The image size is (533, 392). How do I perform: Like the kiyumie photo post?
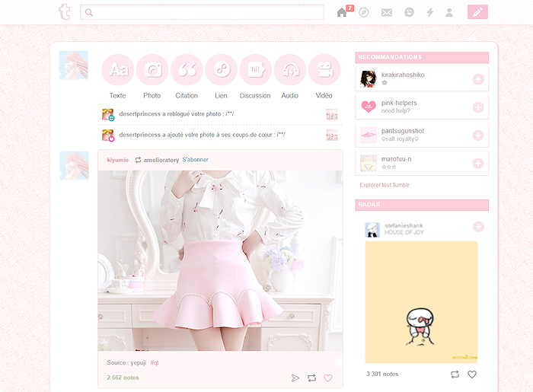[x=328, y=378]
